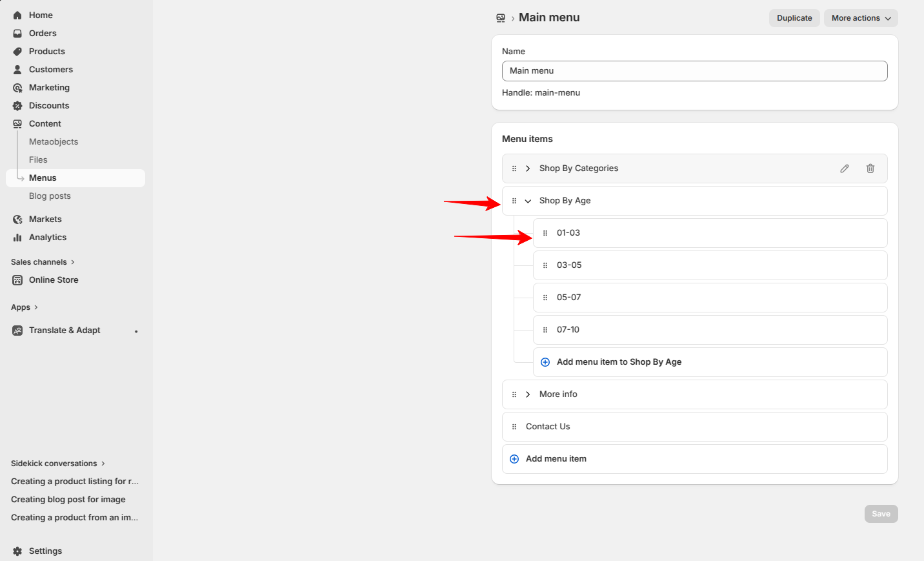
Task: Open Creating a product listing conversation
Action: (x=75, y=481)
